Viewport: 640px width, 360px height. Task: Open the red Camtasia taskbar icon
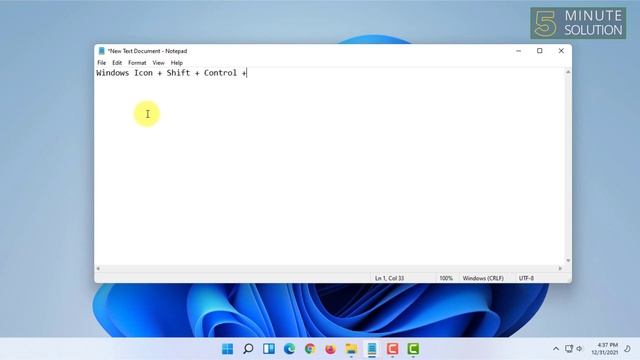[392, 349]
